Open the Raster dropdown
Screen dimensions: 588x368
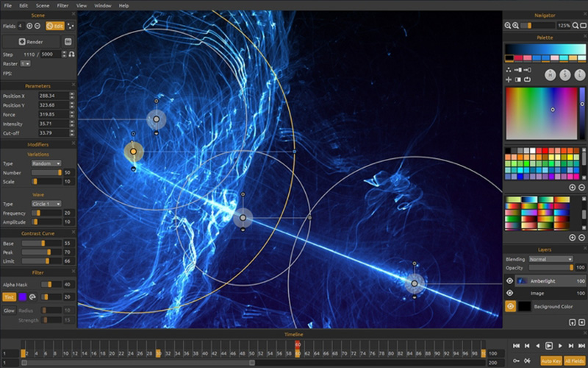tap(26, 64)
